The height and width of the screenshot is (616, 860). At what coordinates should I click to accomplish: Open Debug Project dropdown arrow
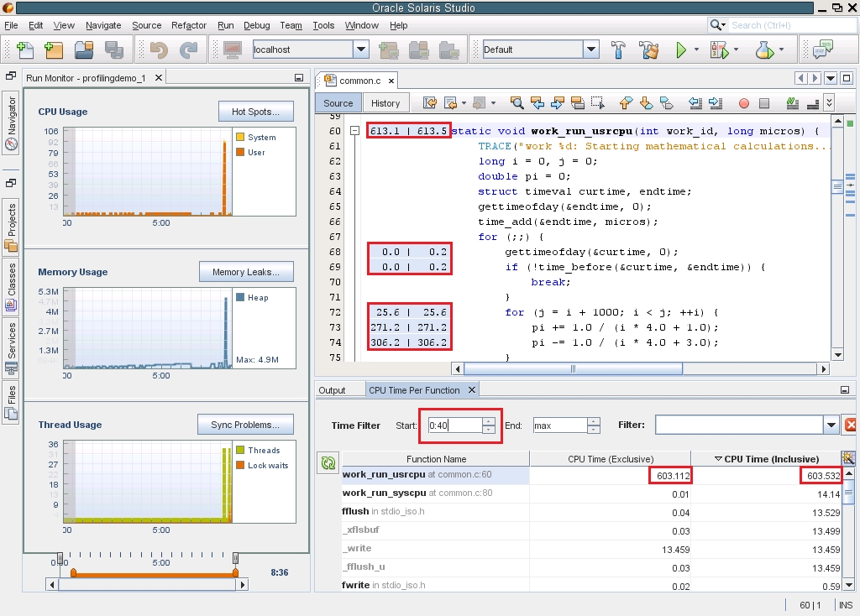(736, 50)
